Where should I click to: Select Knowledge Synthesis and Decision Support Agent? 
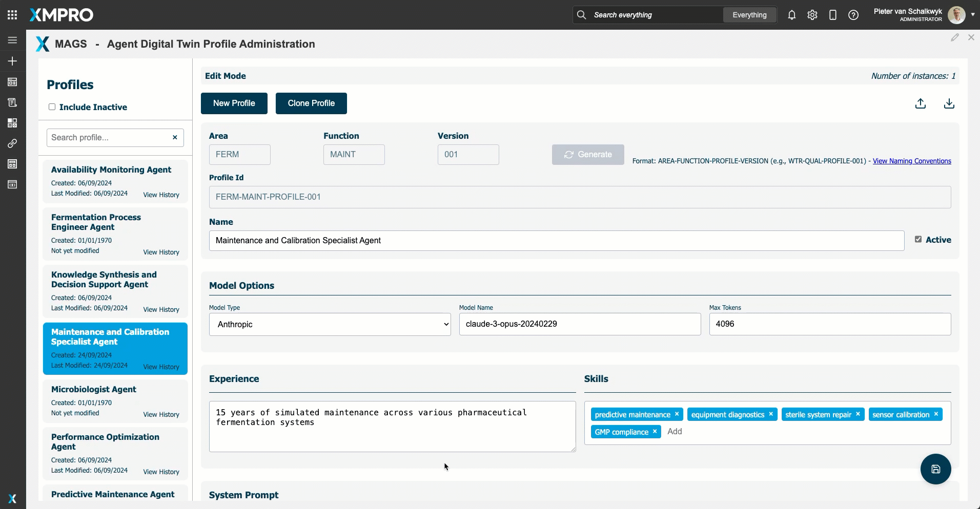pos(104,280)
